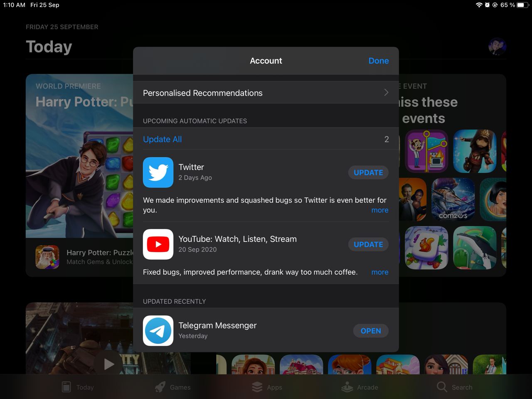Tap Done to close Account

coord(379,61)
